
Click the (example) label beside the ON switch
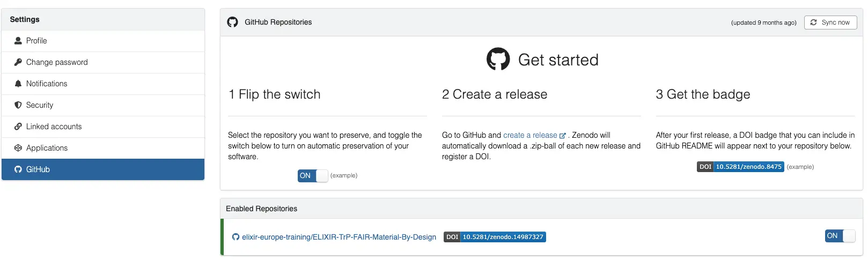point(344,175)
